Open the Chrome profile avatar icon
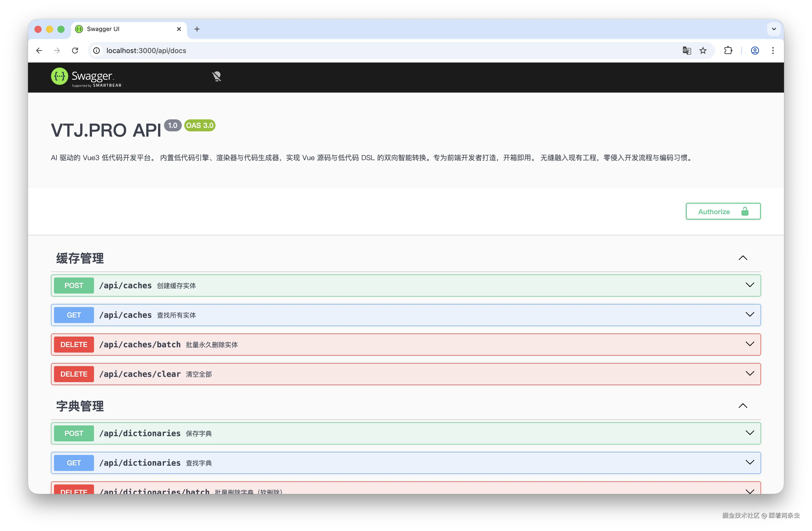Screen dimensions: 812x531 755,51
